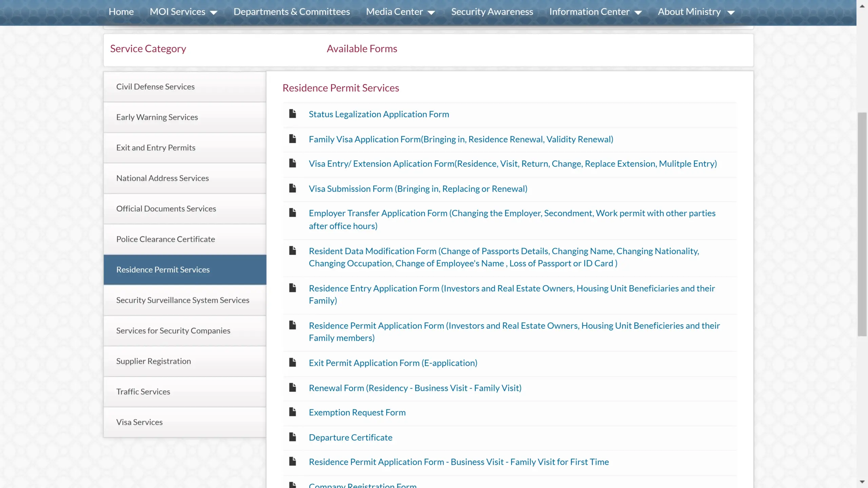Viewport: 868px width, 488px height.
Task: Click the Residence Permit Application Form link
Action: pyautogui.click(x=514, y=331)
